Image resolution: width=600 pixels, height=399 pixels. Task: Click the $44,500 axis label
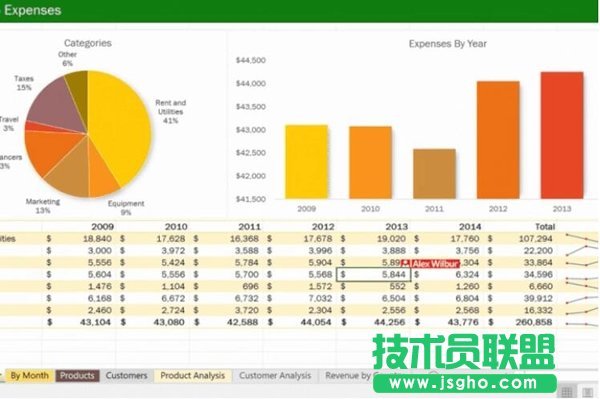(x=251, y=60)
